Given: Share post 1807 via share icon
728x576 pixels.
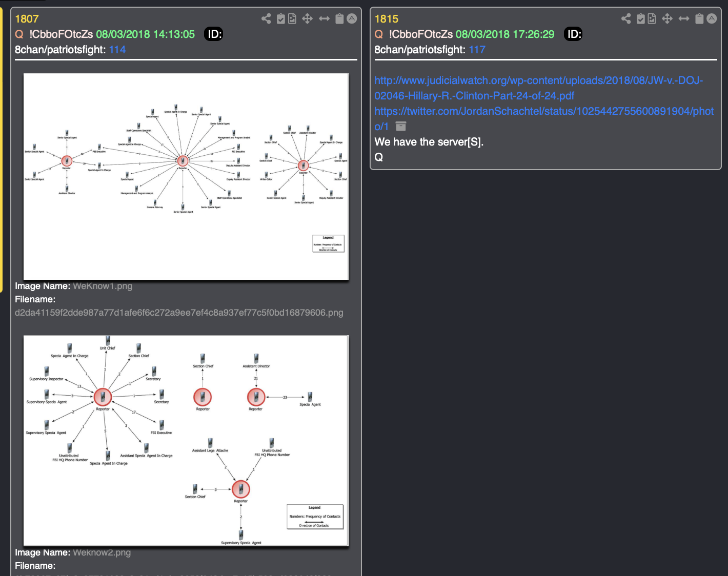Looking at the screenshot, I should click(x=266, y=19).
